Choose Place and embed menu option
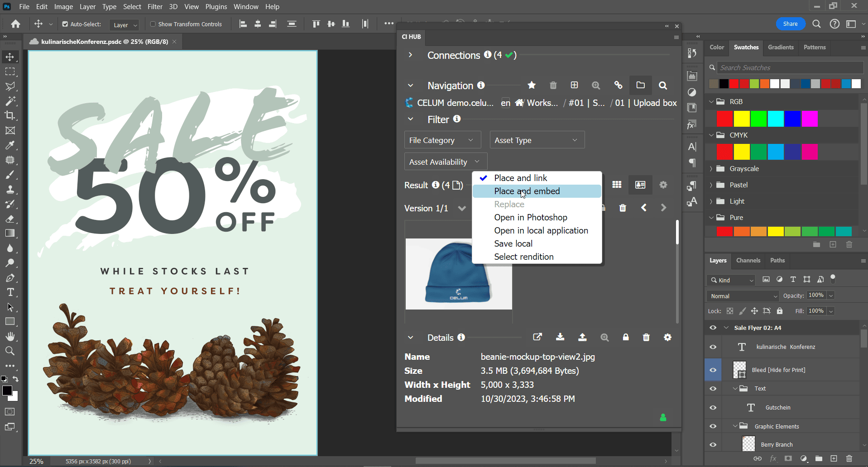Viewport: 868px width, 467px height. click(x=527, y=191)
